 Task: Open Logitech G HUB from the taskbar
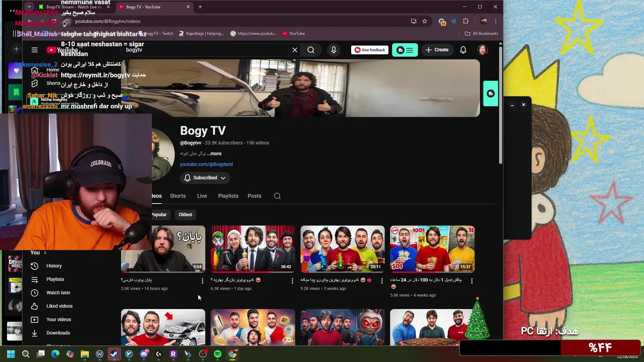coord(158,354)
